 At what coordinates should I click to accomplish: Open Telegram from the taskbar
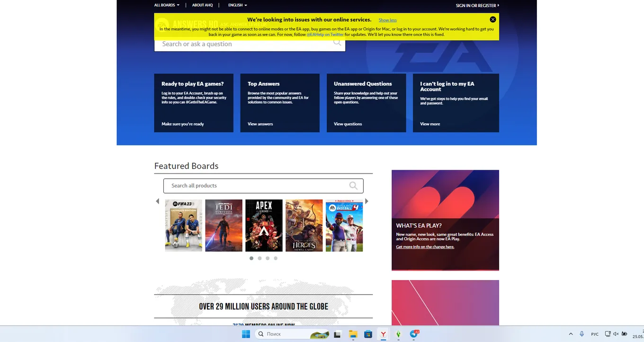(414, 334)
